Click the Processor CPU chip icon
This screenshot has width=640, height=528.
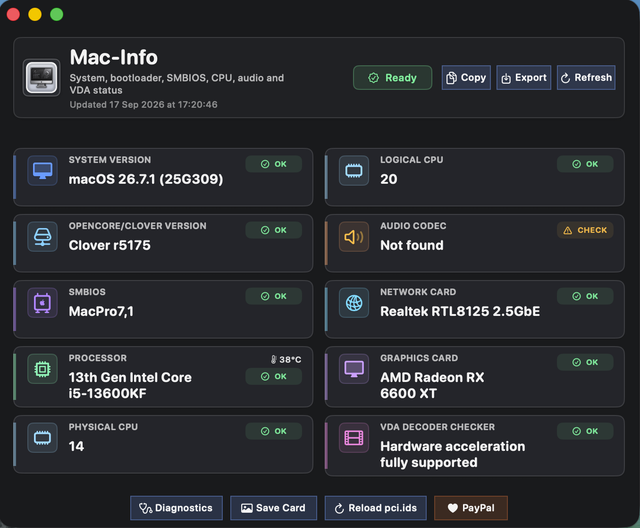click(x=42, y=369)
